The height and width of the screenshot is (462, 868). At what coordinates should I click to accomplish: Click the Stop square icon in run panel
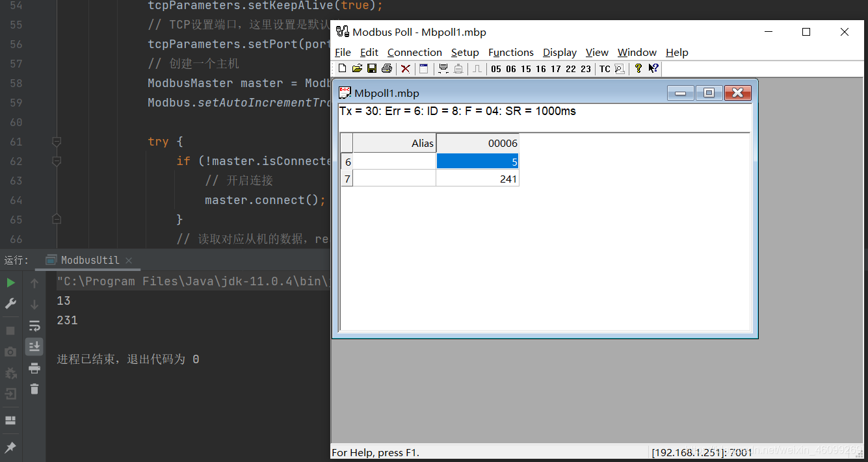coord(10,331)
